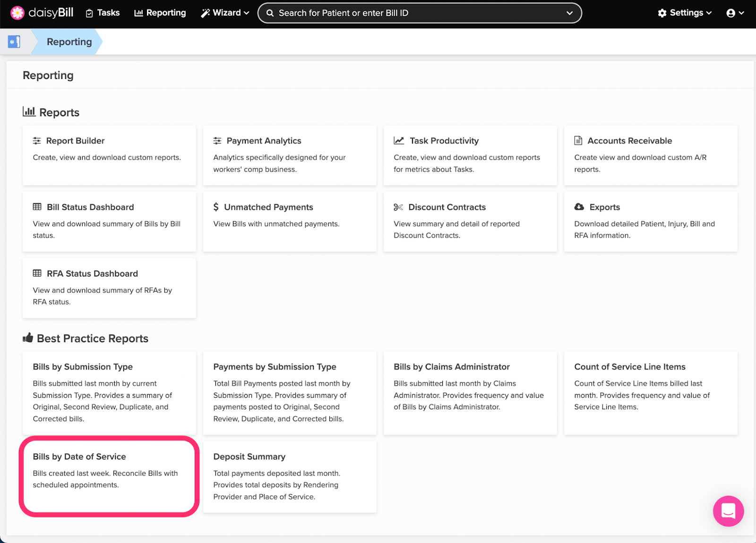Expand the user account dropdown

tap(735, 13)
